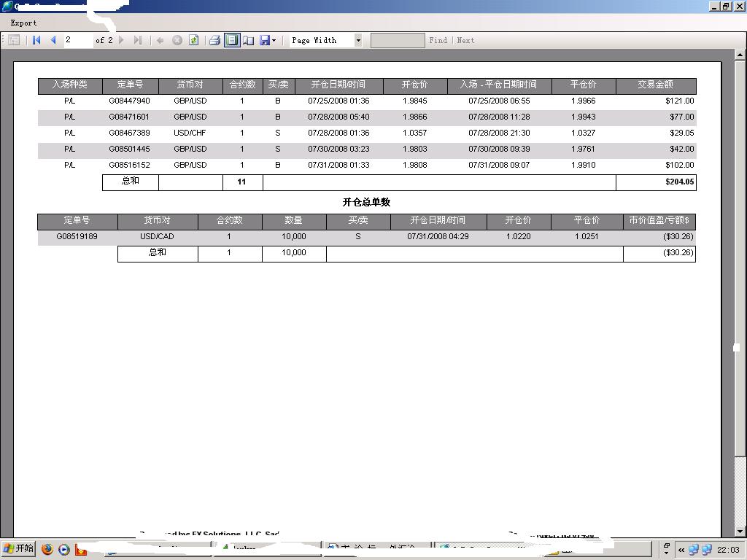Screen dimensions: 747x560
Task: Click open date 07/31/2008 04:29
Action: pos(438,237)
